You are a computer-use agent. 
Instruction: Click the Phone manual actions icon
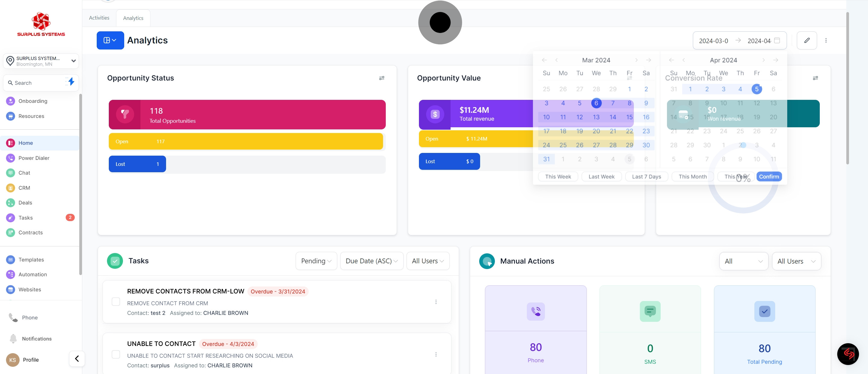(536, 311)
